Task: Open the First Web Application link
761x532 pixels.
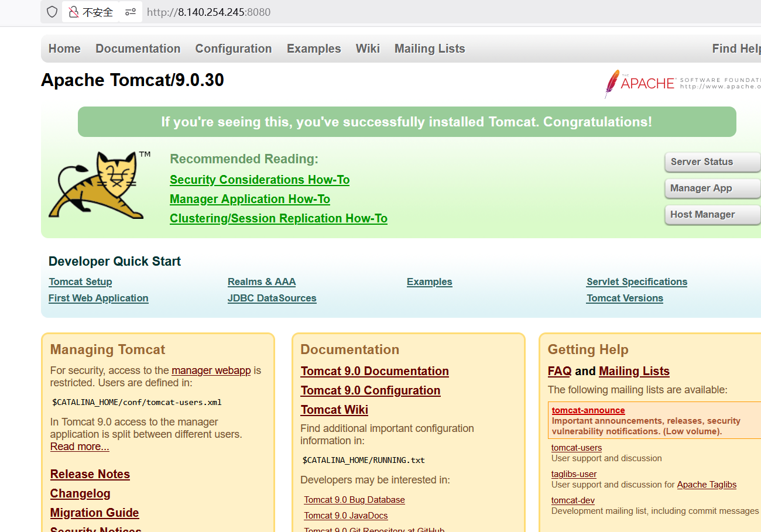Action: (x=98, y=298)
